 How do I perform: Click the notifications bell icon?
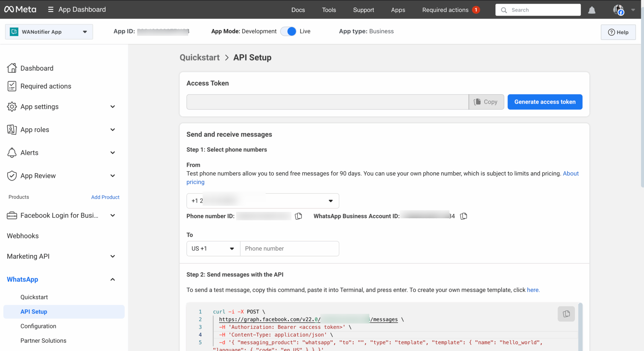(592, 10)
